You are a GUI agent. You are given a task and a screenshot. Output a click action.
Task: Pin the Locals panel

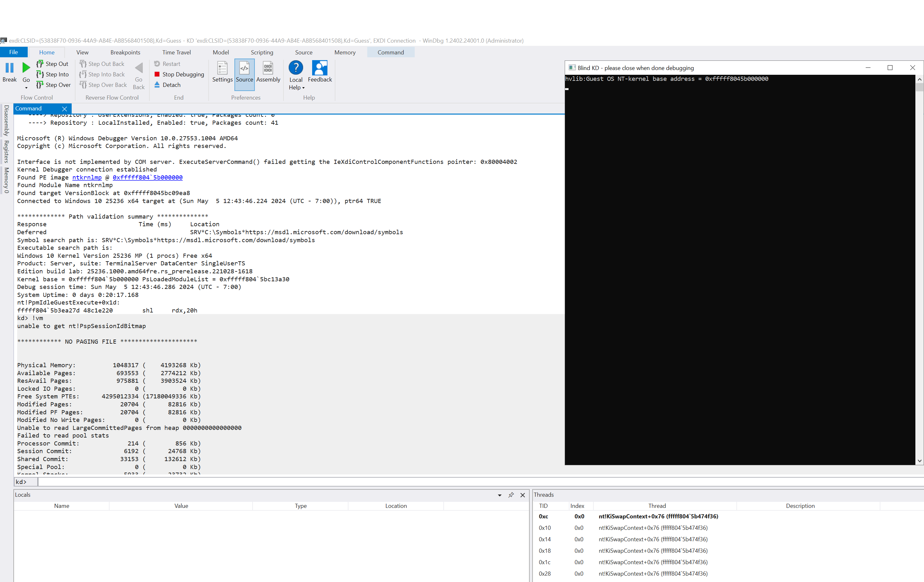(x=511, y=495)
